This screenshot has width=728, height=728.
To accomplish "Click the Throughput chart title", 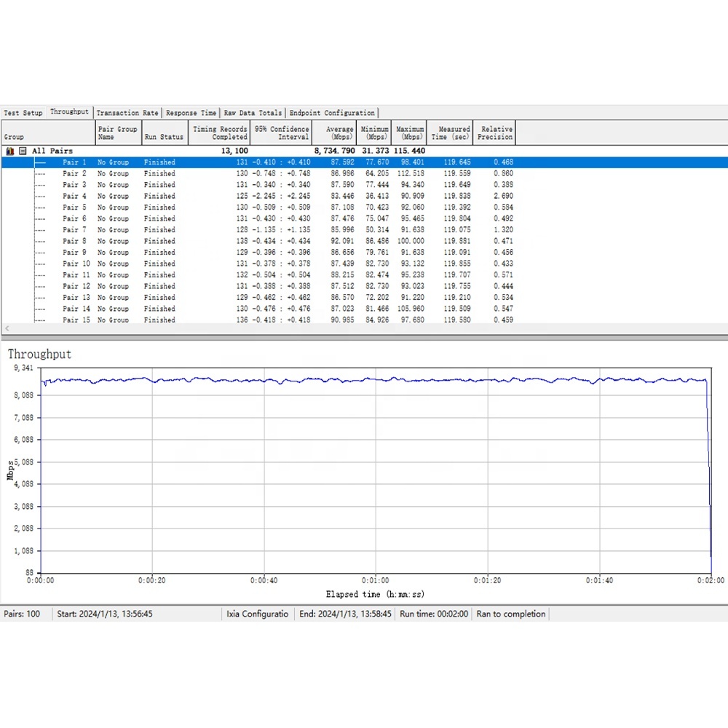I will (x=39, y=355).
